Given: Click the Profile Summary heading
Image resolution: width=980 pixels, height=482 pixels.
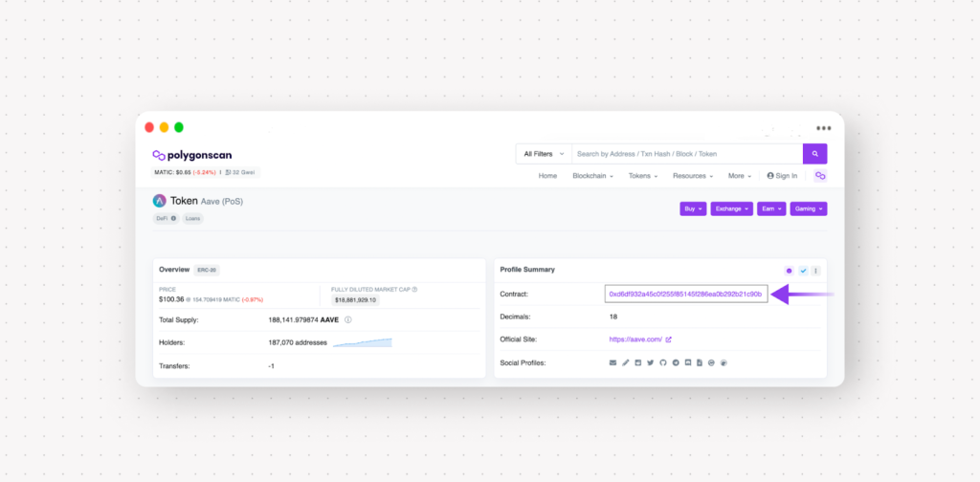Looking at the screenshot, I should 527,270.
